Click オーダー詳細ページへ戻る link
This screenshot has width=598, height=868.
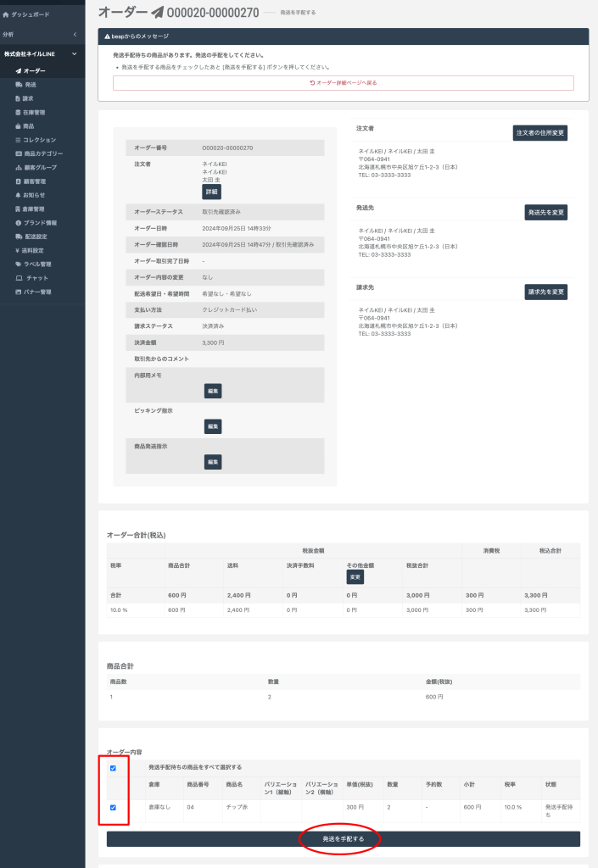point(343,83)
